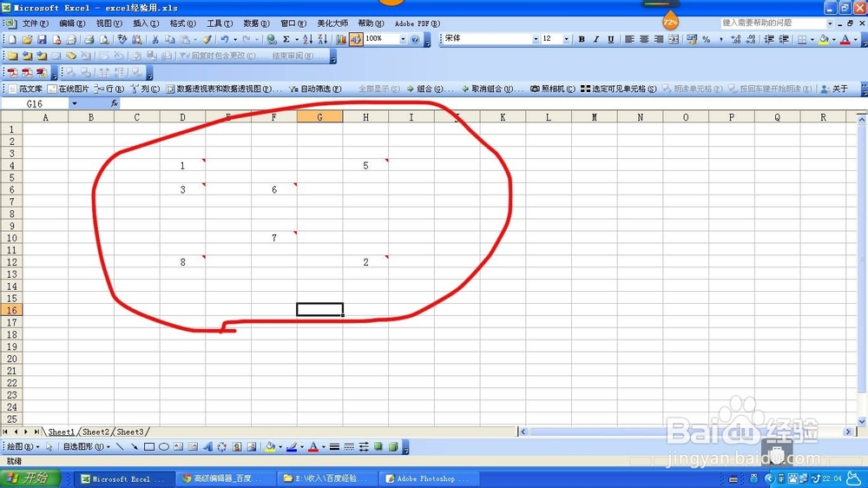The width and height of the screenshot is (868, 488).
Task: Open the 100% zoom dropdown
Action: pos(403,39)
